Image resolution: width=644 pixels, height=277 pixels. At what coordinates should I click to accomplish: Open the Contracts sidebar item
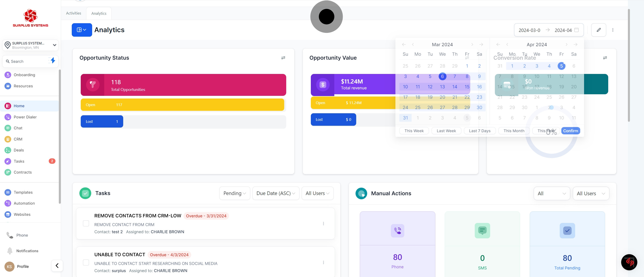(x=23, y=172)
